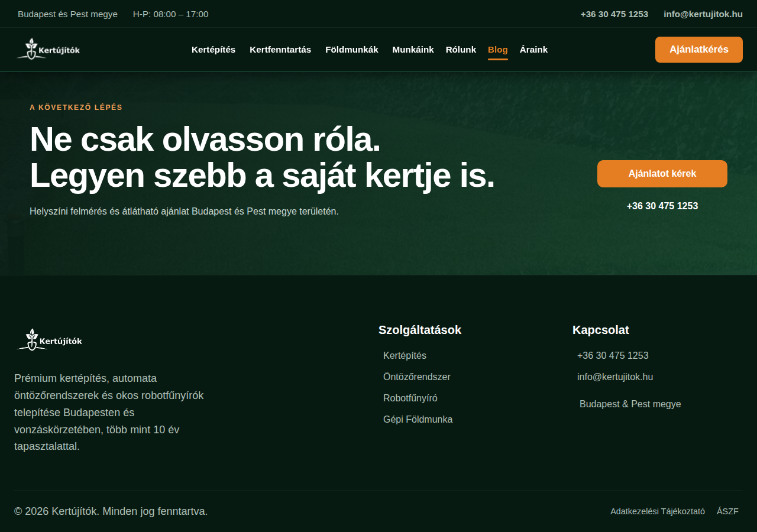Open the Gépi Földmunka footer link

pyautogui.click(x=418, y=420)
